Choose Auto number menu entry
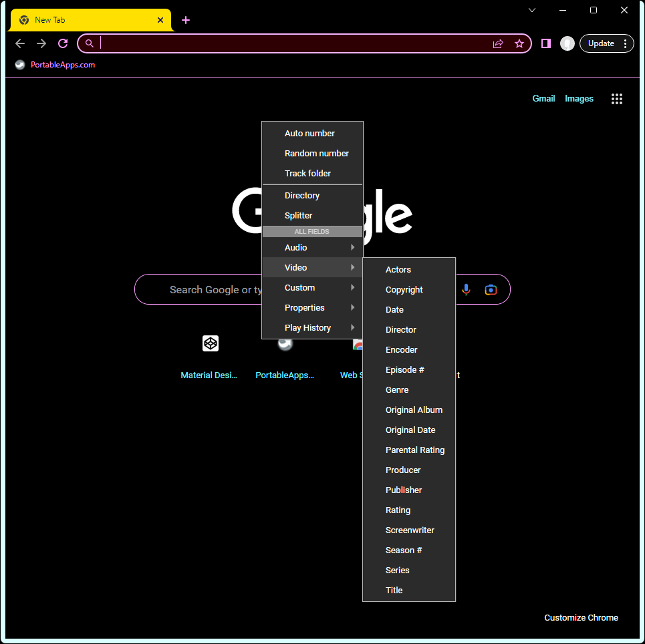This screenshot has width=645, height=644. pyautogui.click(x=309, y=134)
